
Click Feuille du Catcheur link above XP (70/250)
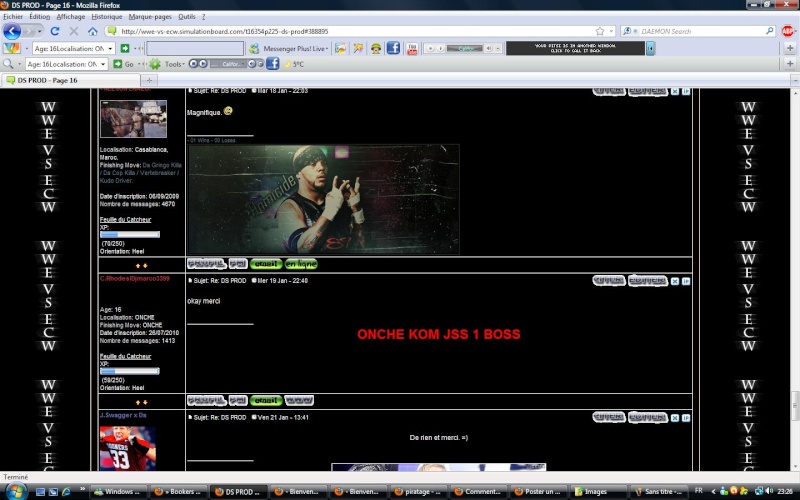126,219
